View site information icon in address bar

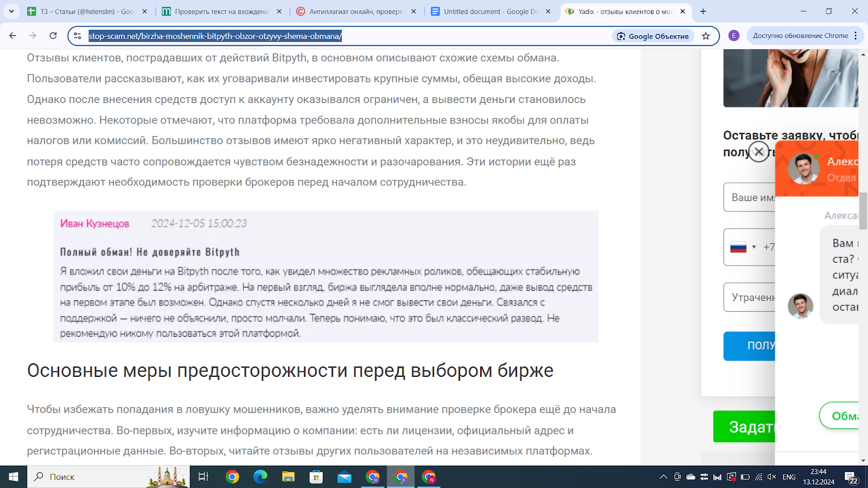(x=78, y=36)
